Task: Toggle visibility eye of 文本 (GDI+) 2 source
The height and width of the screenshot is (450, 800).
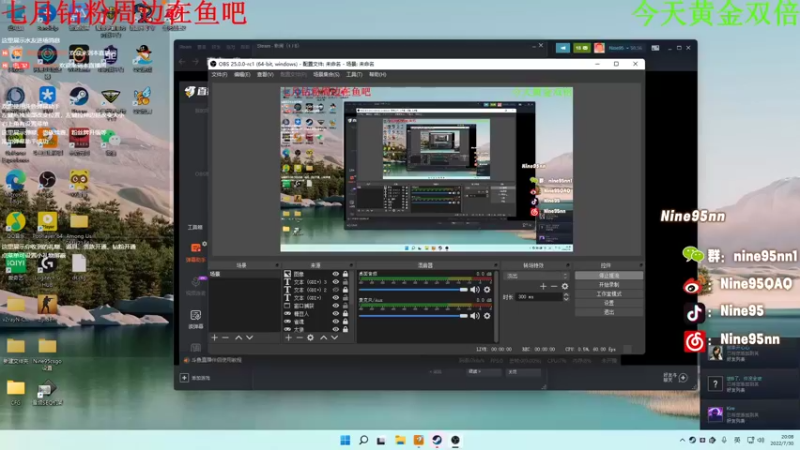Action: (336, 290)
